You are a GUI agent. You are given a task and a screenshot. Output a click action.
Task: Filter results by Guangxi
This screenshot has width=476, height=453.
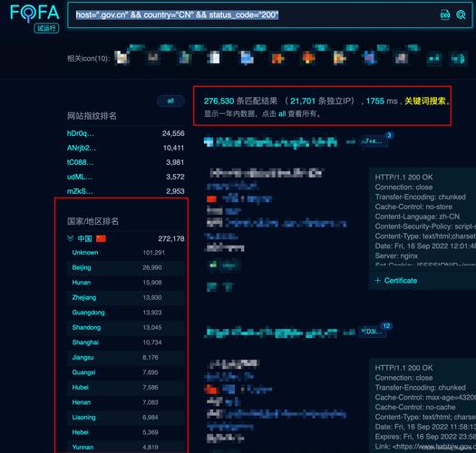[83, 372]
